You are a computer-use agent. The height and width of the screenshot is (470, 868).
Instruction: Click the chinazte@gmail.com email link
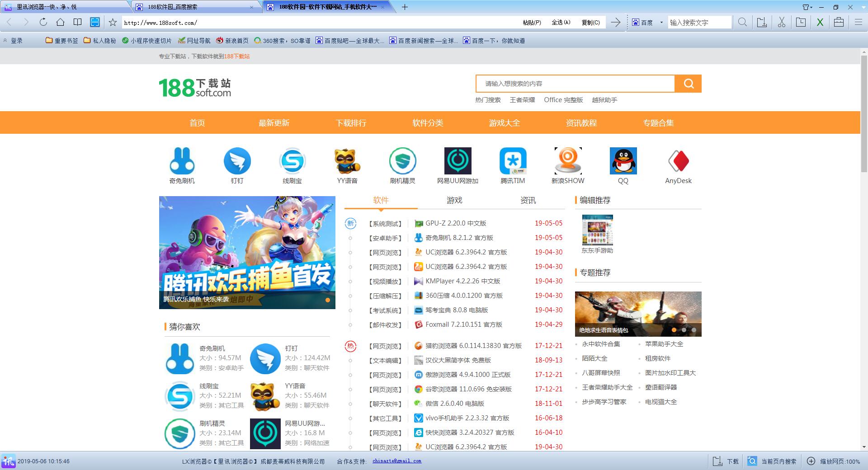pyautogui.click(x=396, y=461)
